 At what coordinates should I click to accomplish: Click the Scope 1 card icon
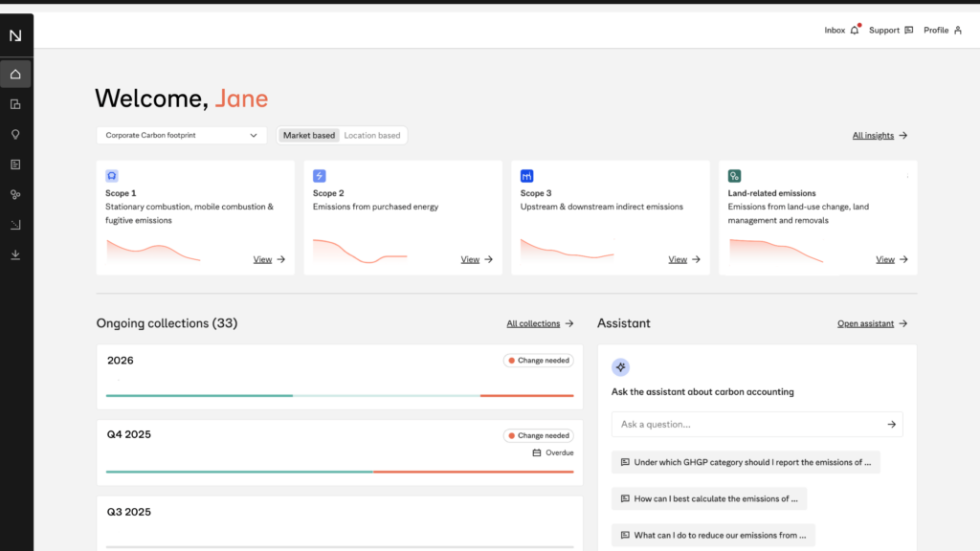click(x=112, y=176)
